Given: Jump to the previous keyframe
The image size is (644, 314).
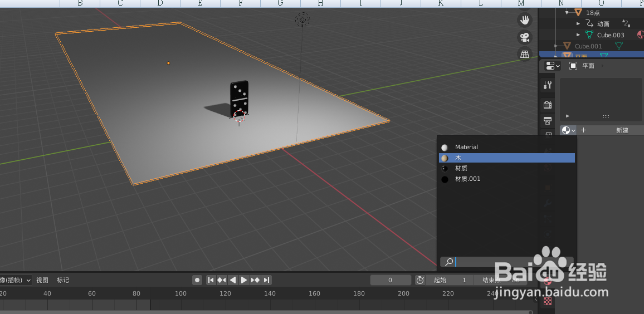Looking at the screenshot, I should click(x=222, y=280).
